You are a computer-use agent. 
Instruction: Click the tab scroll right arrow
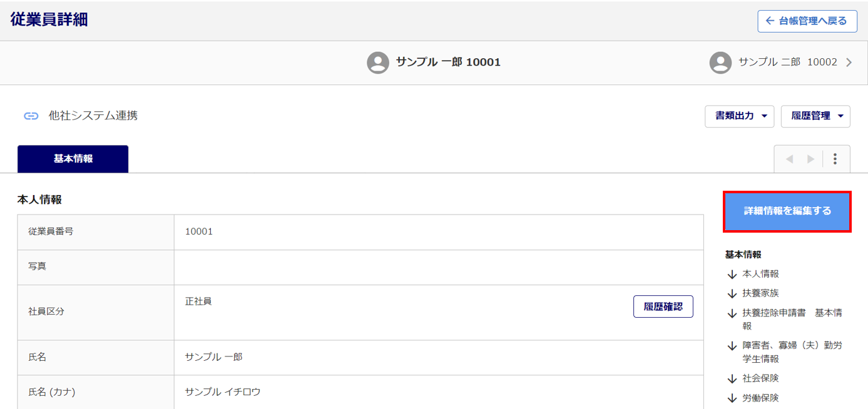tap(810, 159)
